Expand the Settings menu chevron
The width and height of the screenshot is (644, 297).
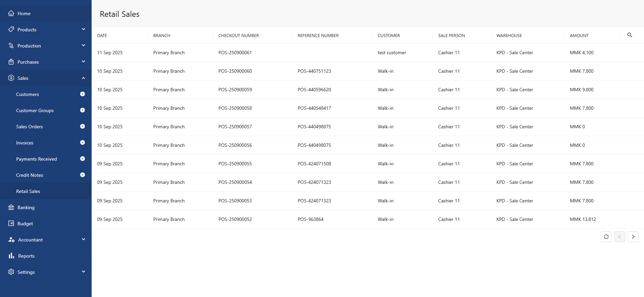click(84, 272)
